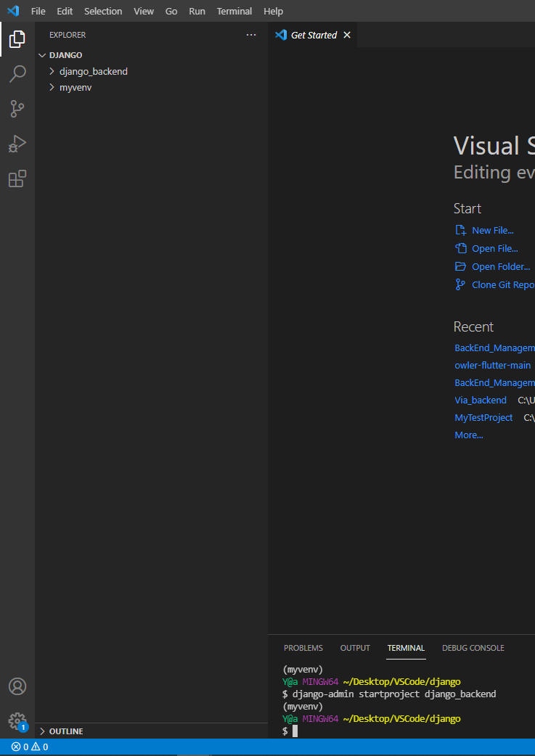The image size is (535, 756).
Task: Click the Open Folder icon under Start
Action: (461, 266)
